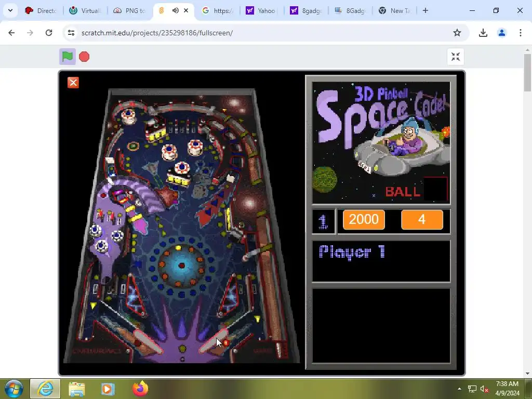Bookmark this page with the star icon
Screen dimensions: 532x399
tap(457, 33)
